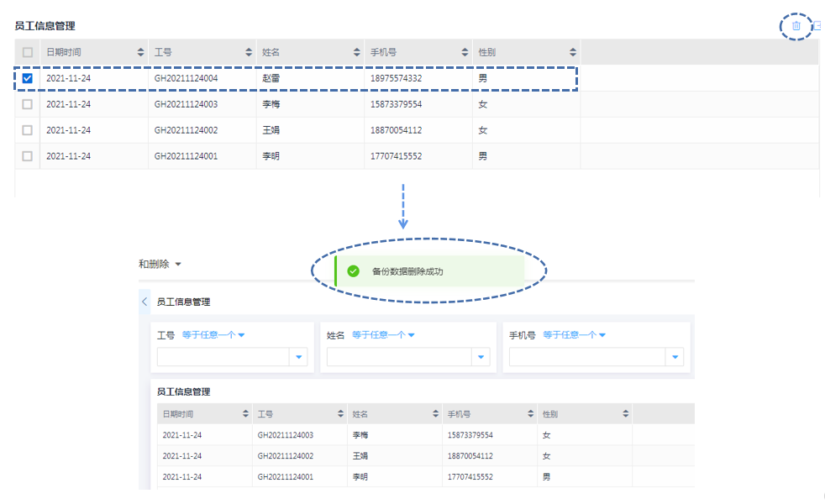This screenshot has width=825, height=504.
Task: Sort upper table by 日期时间 column
Action: click(140, 52)
